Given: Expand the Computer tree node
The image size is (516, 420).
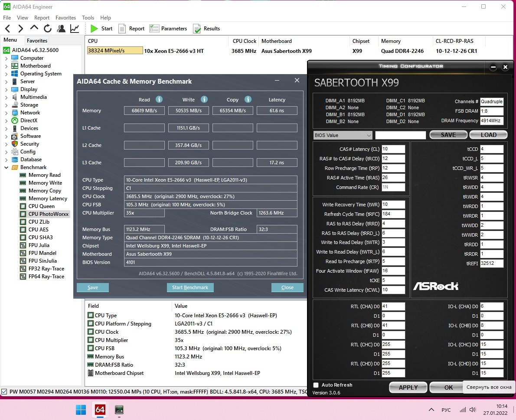Looking at the screenshot, I should point(6,58).
